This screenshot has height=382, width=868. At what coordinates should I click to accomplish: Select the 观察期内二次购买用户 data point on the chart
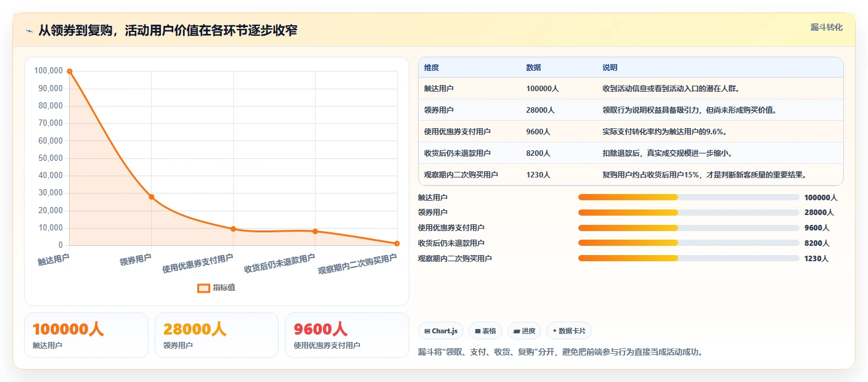(x=397, y=243)
